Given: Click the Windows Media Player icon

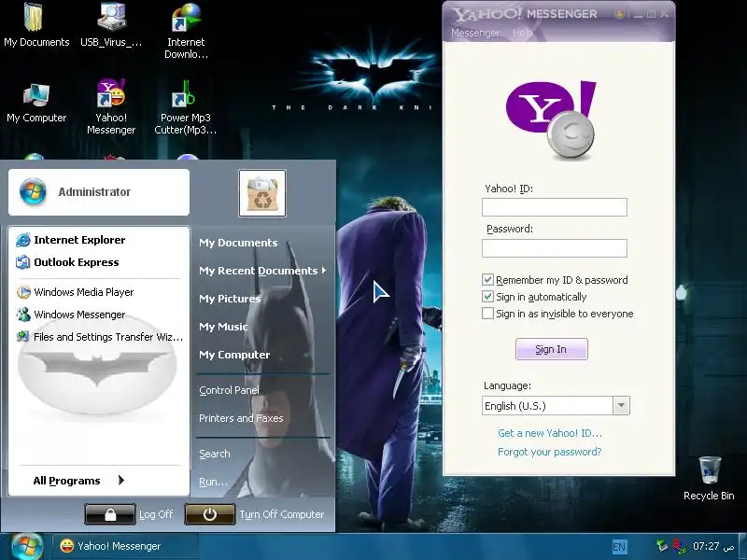Looking at the screenshot, I should [x=22, y=292].
